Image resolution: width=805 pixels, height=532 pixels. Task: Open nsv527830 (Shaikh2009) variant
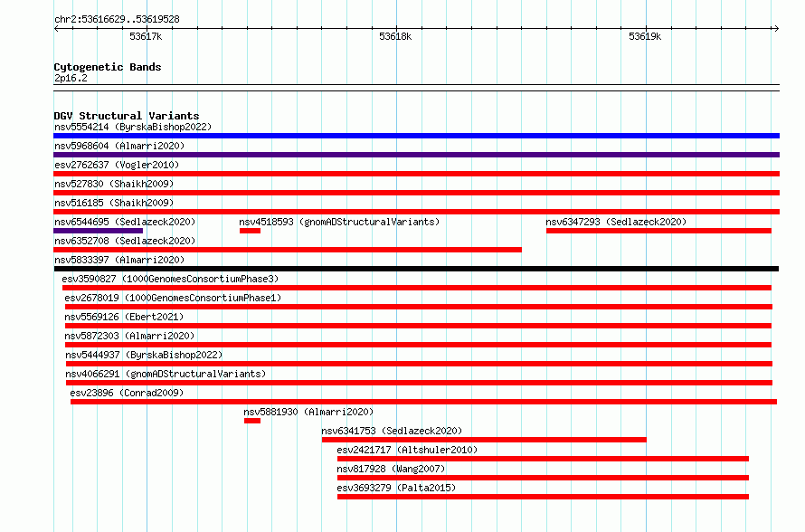(114, 184)
